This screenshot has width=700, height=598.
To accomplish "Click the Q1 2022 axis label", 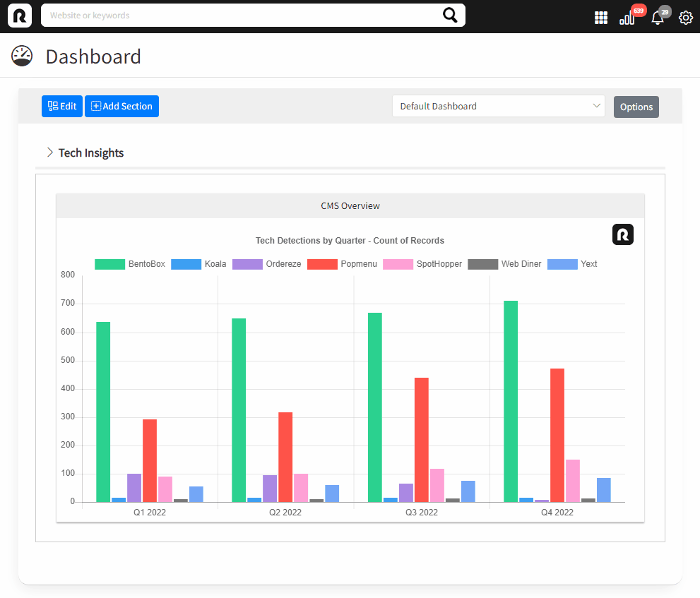I will (x=150, y=513).
